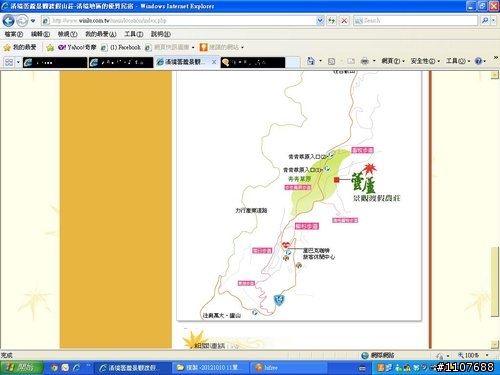Click the 青青草原入口(3) marker icon on map

pyautogui.click(x=327, y=169)
